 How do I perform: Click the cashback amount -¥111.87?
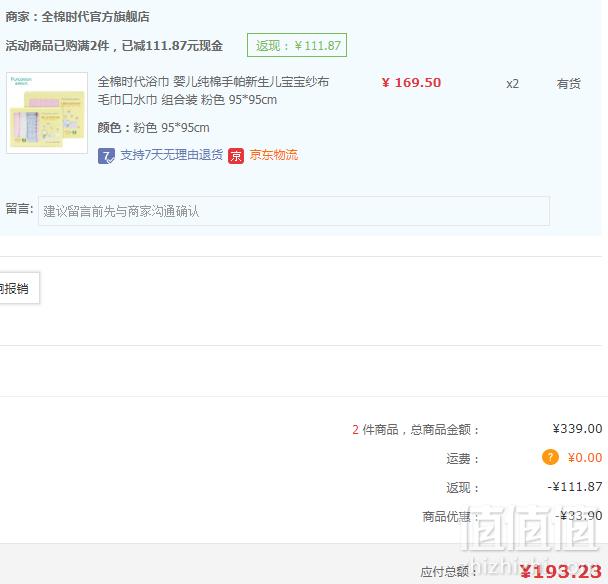(575, 487)
